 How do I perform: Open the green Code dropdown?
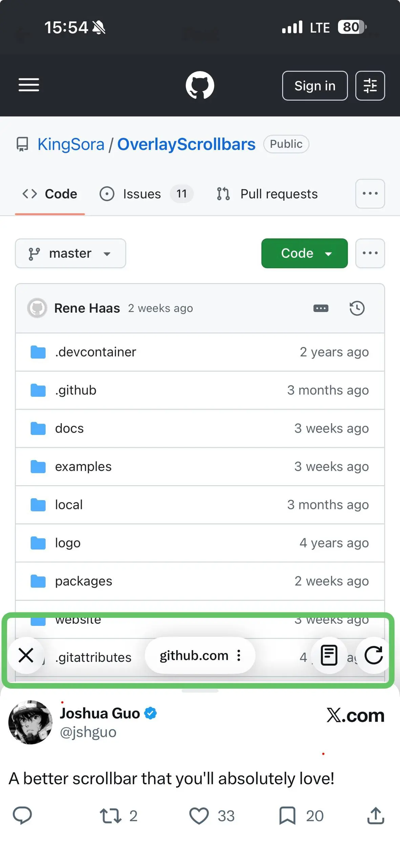click(304, 253)
